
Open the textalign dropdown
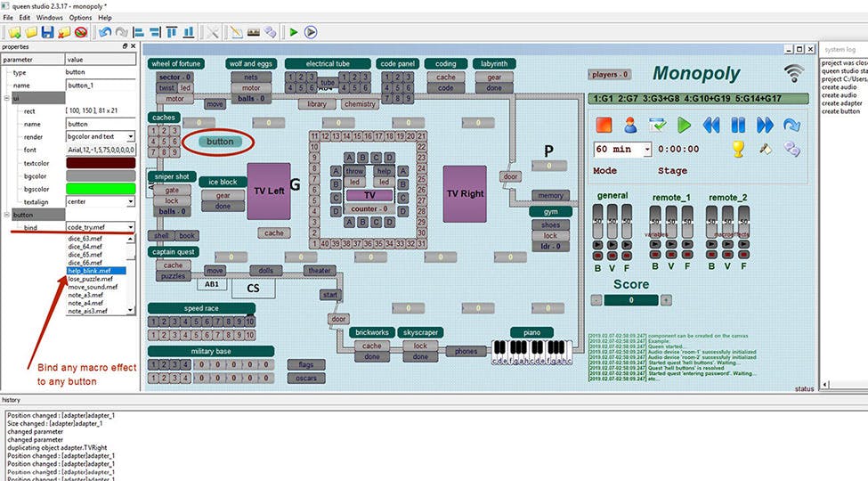pos(131,202)
